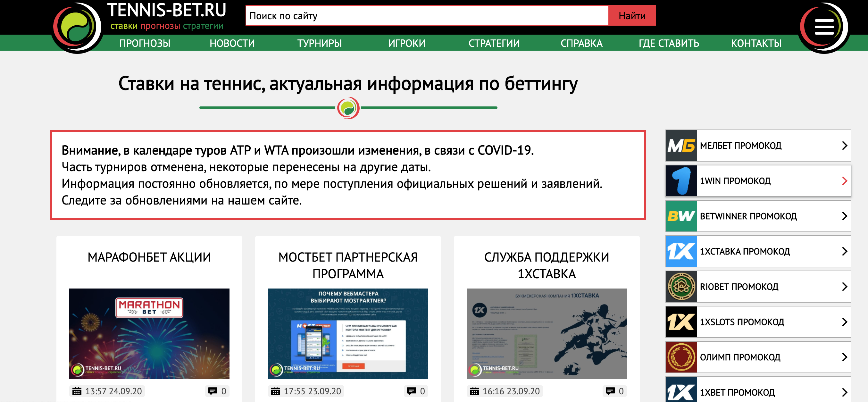Open BETWINNER ПРОМОКОД link

tap(748, 216)
